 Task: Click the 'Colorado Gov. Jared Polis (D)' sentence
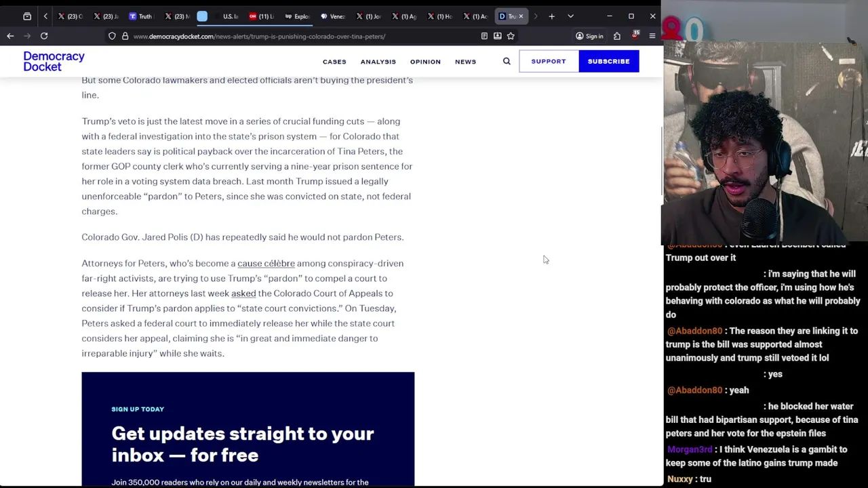pos(243,237)
